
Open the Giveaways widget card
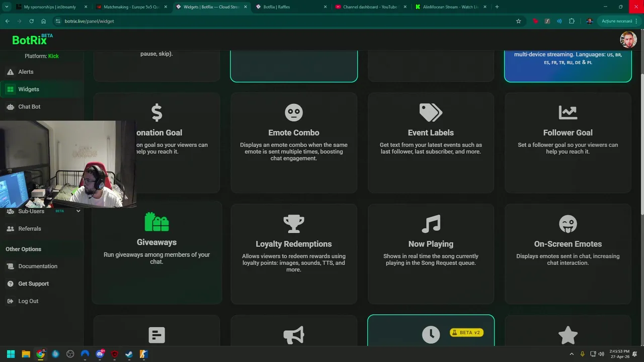[156, 253]
